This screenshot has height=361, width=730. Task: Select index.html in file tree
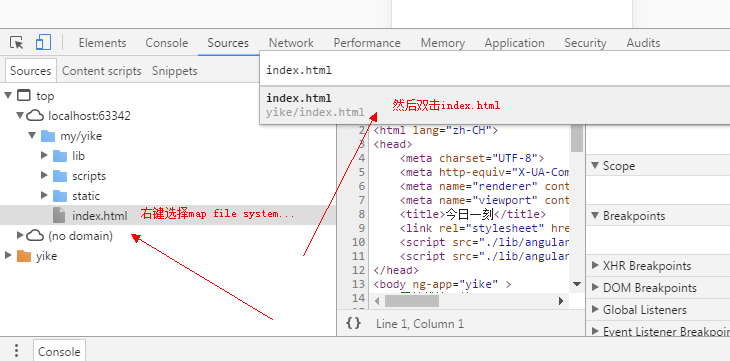pos(168,215)
